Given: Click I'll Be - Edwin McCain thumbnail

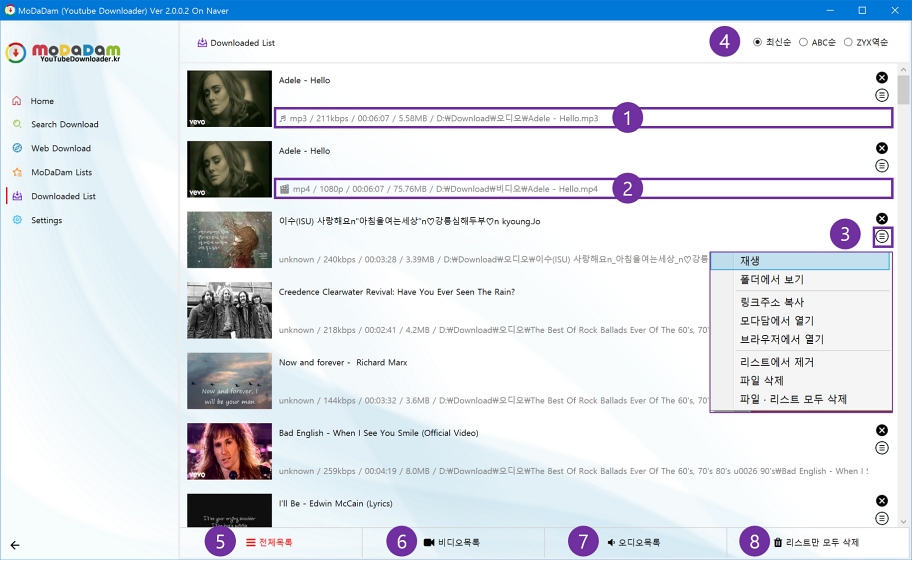Looking at the screenshot, I should pos(229,511).
